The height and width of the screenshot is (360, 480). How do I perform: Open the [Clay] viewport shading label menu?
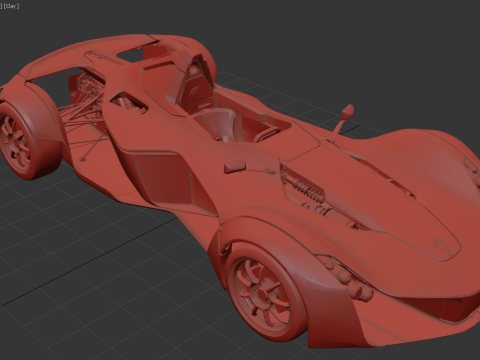pos(11,6)
